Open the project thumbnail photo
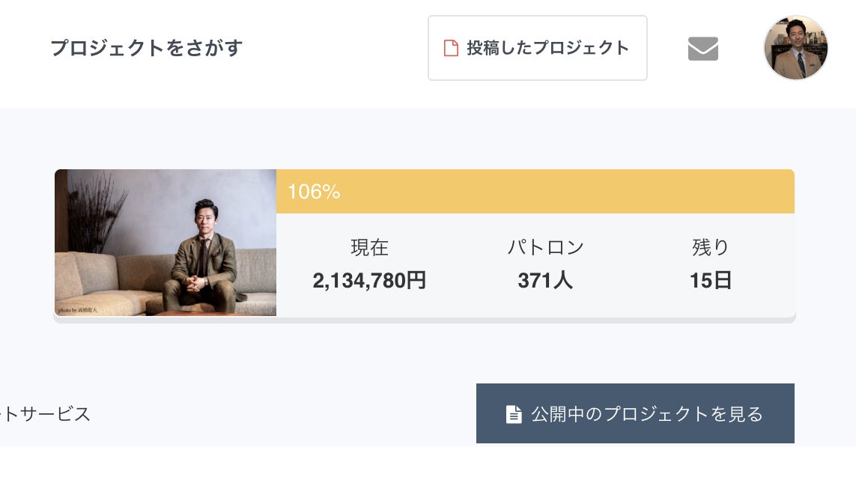Viewport: 856px width, 504px height. pyautogui.click(x=166, y=242)
